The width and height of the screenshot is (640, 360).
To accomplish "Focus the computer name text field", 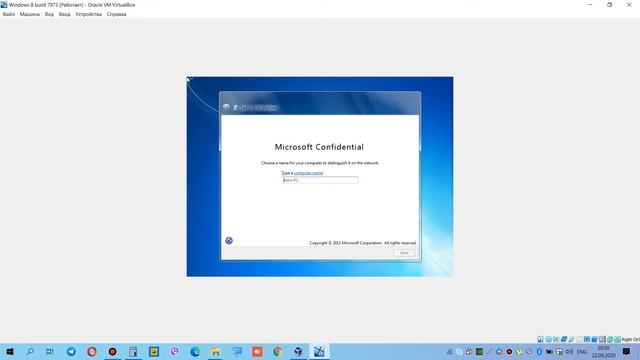I will (x=320, y=180).
